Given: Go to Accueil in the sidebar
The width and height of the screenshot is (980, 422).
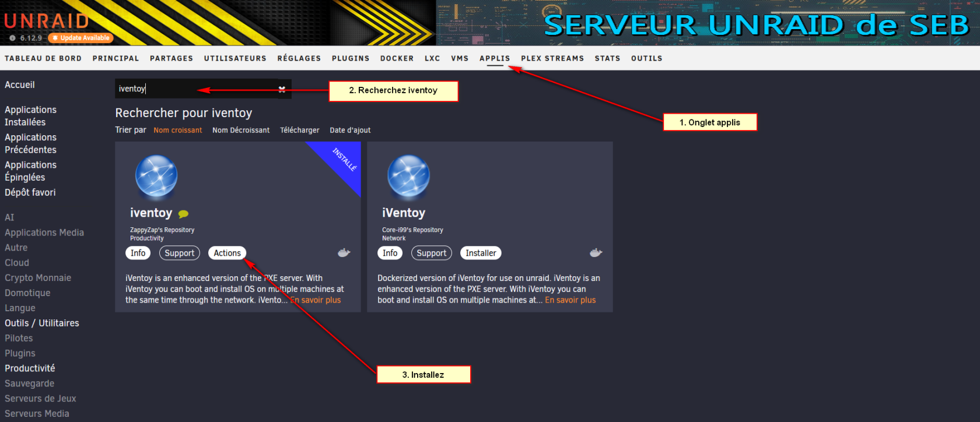Looking at the screenshot, I should (x=20, y=85).
